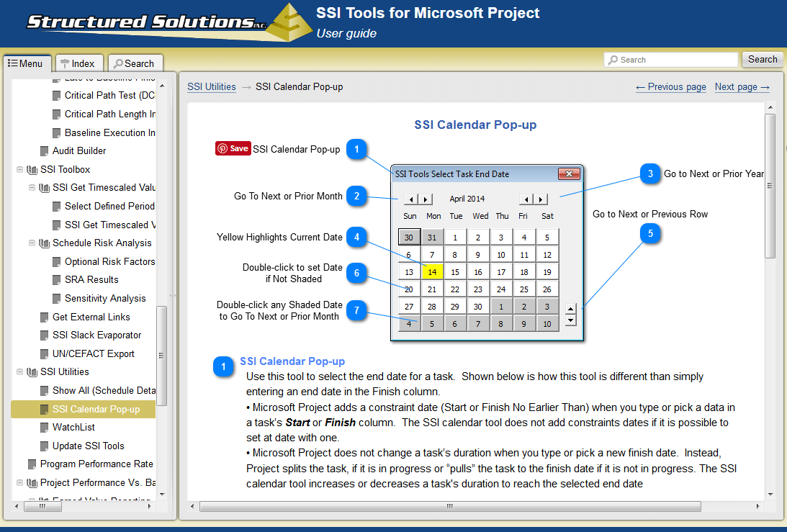Click the content pane's scroll up arrow

click(770, 107)
